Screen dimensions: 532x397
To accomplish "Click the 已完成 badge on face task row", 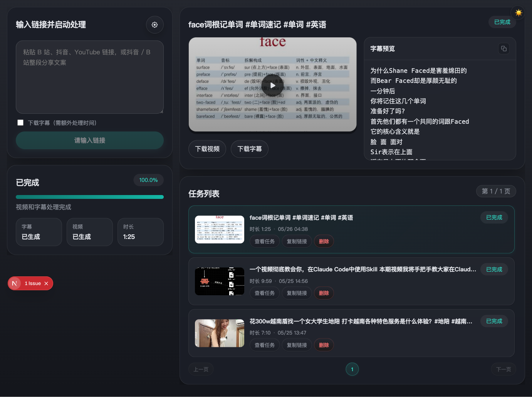I will point(494,217).
